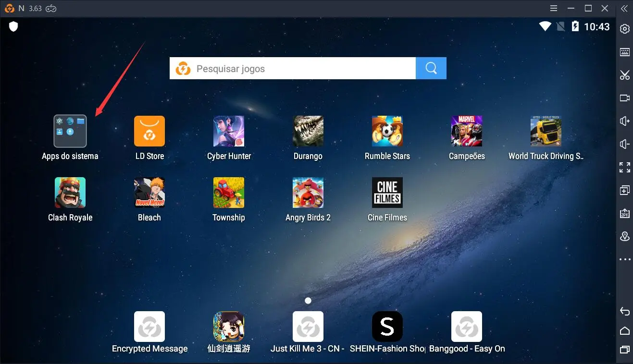Click the blue search button

tap(431, 68)
